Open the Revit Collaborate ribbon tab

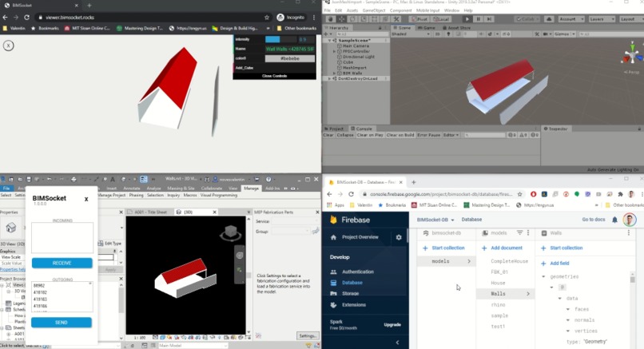[x=212, y=188]
